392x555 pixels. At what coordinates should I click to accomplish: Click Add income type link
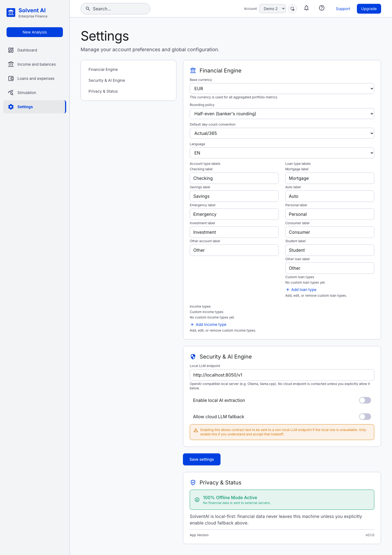pos(208,324)
